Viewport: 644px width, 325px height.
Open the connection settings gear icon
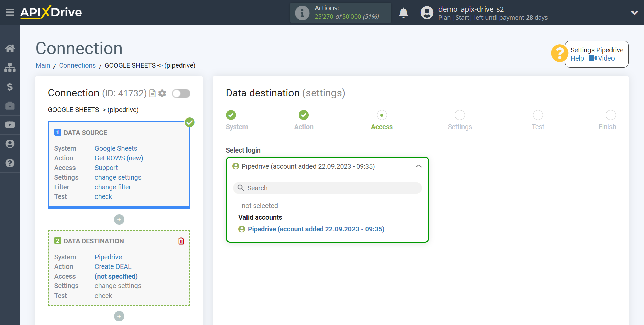pyautogui.click(x=162, y=93)
